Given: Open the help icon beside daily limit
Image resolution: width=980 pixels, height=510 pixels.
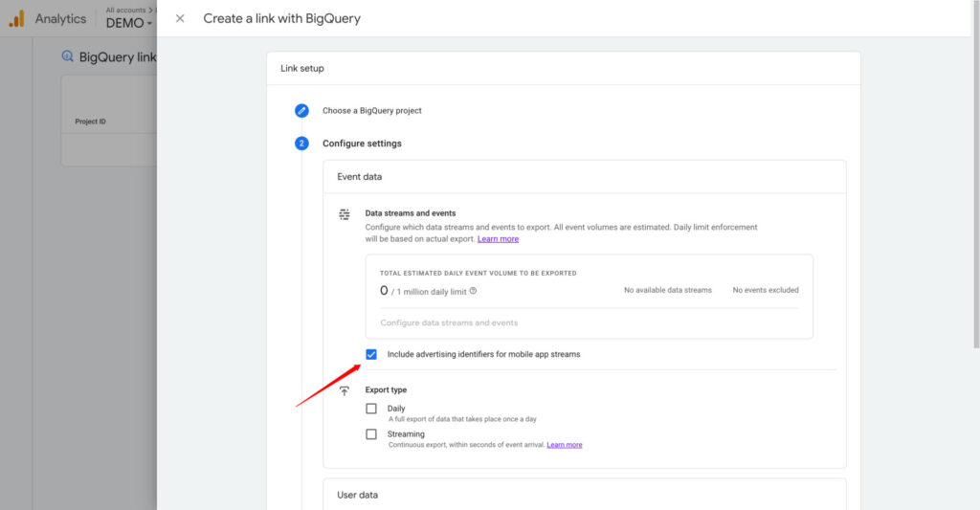Looking at the screenshot, I should click(x=473, y=291).
